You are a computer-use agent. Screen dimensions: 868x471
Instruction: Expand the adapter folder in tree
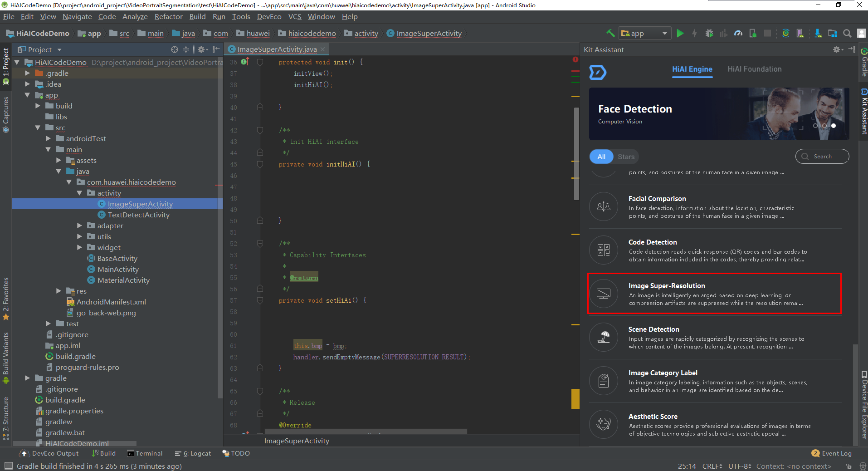(x=80, y=226)
